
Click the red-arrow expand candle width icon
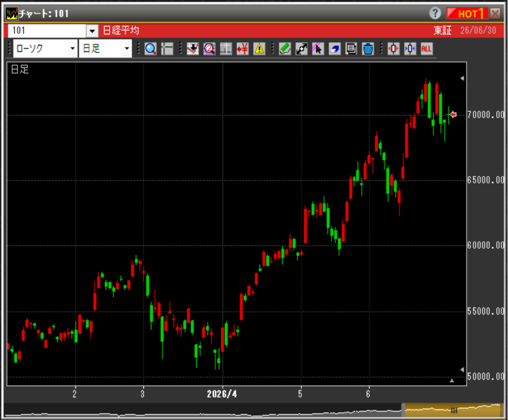coord(393,49)
